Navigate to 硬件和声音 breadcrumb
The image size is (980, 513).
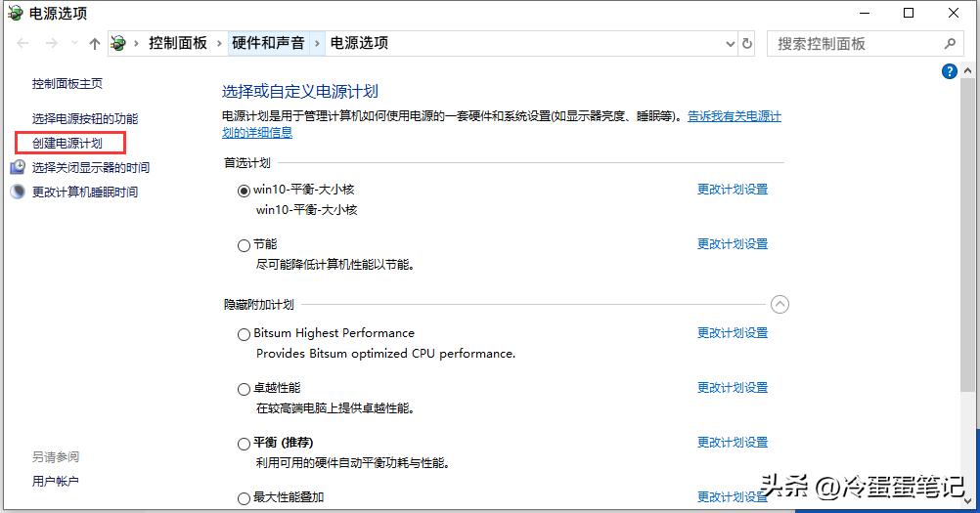click(268, 43)
